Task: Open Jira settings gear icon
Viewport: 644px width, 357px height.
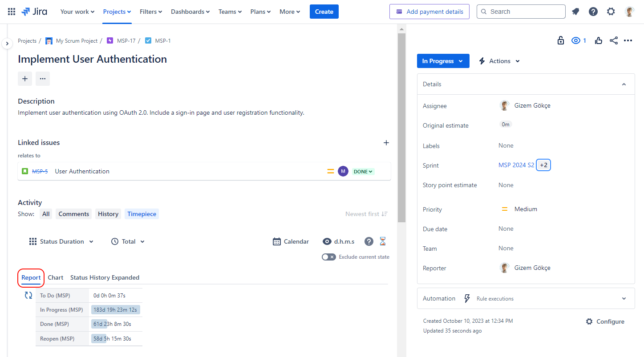Action: click(x=611, y=12)
